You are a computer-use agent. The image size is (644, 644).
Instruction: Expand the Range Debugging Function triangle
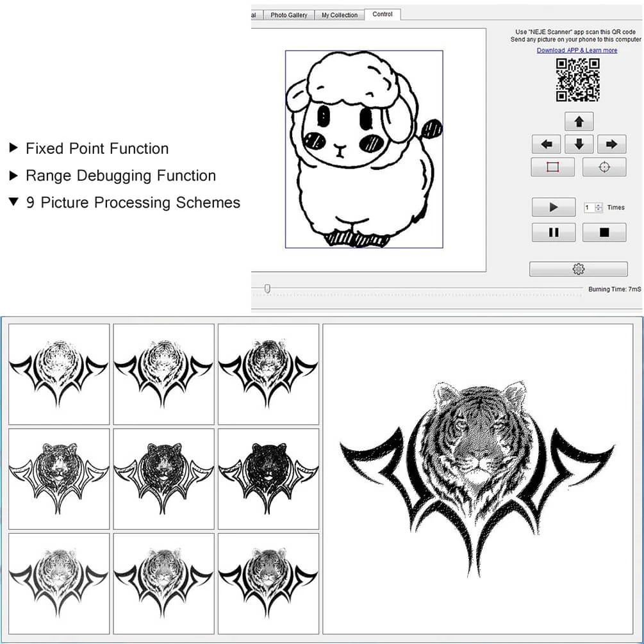point(13,176)
